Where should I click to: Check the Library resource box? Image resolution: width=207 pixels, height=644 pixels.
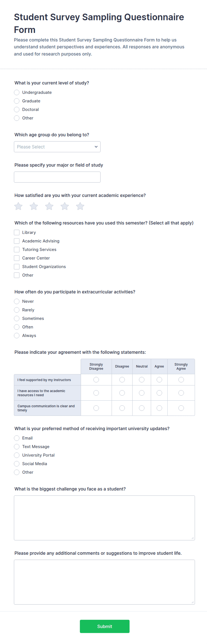[17, 233]
